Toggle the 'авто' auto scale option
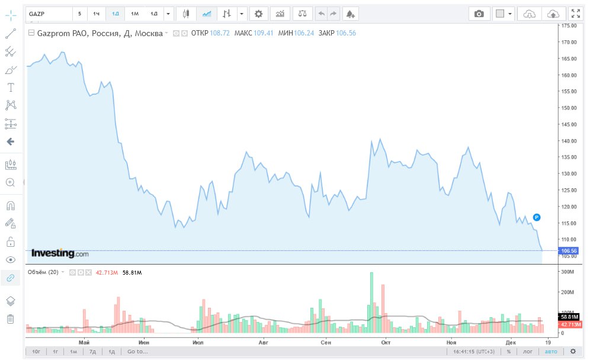This screenshot has width=590, height=364. [551, 352]
